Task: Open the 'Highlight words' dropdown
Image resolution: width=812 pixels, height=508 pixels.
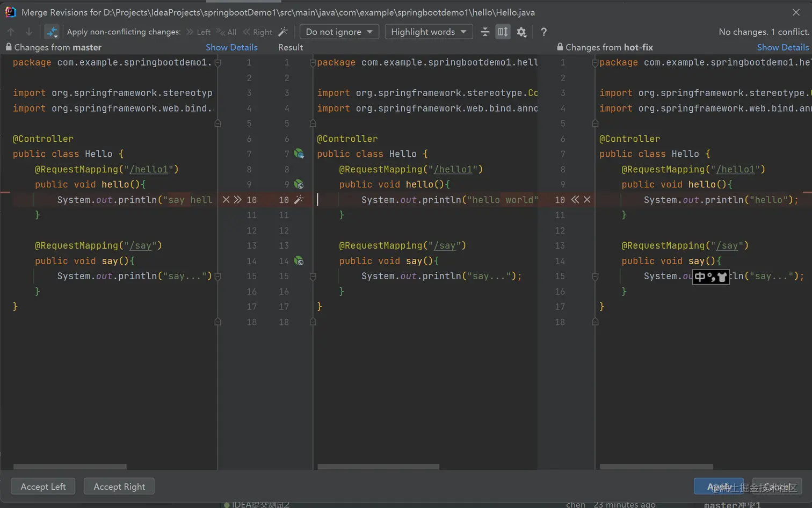Action: pyautogui.click(x=429, y=32)
